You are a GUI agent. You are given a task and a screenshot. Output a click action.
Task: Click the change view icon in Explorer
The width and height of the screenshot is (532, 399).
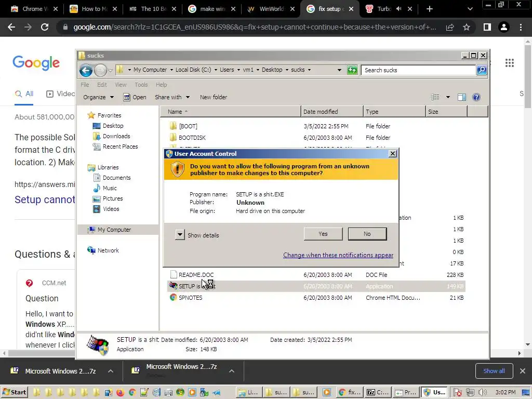435,97
